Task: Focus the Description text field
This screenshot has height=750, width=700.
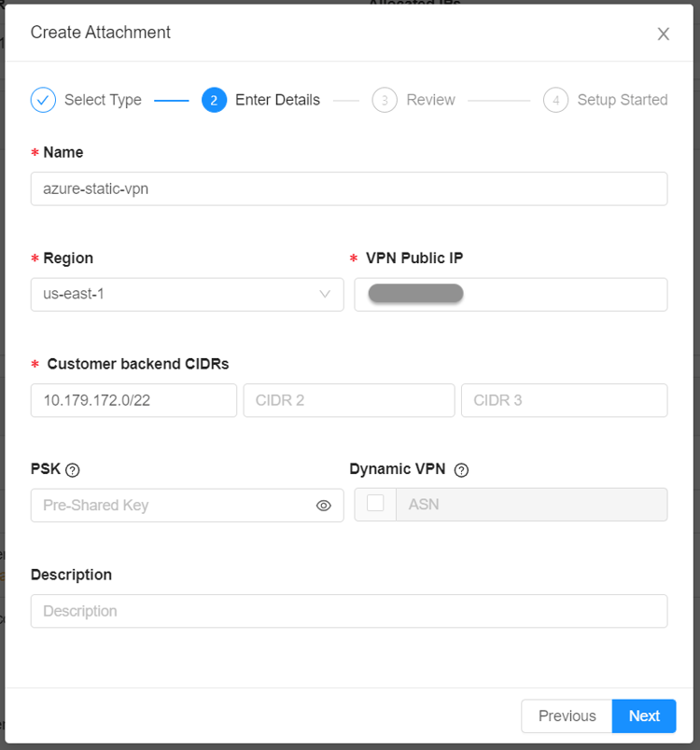Action: point(349,611)
